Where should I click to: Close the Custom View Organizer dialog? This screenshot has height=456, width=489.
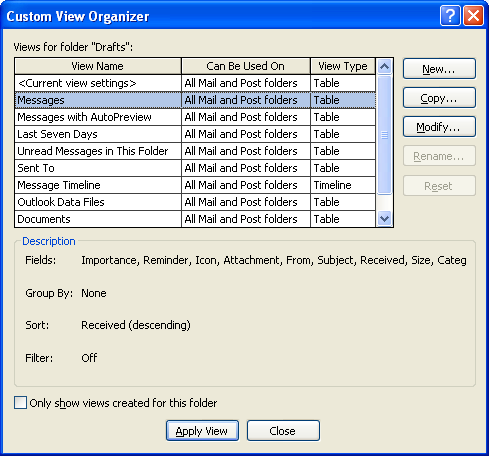tap(473, 15)
